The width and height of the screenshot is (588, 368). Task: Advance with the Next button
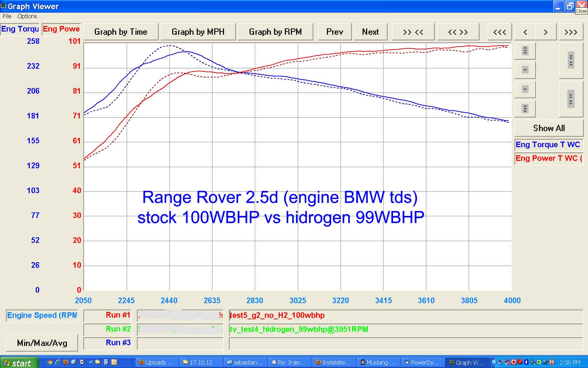(370, 32)
